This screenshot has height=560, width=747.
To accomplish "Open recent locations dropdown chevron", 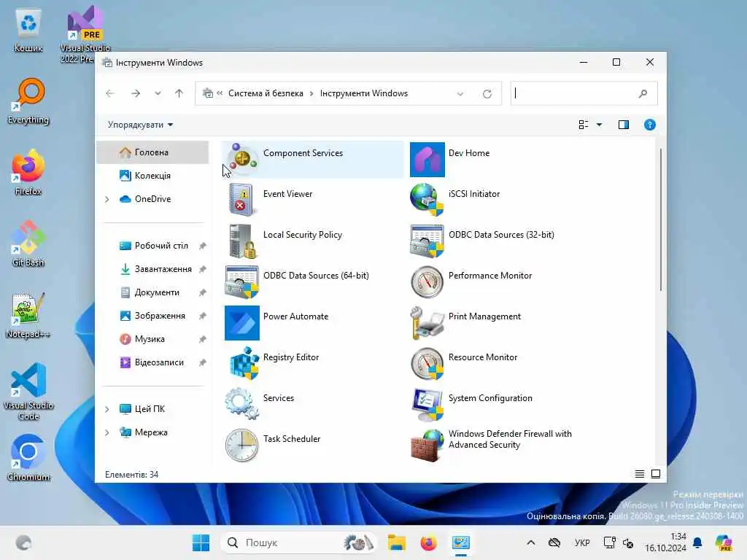I will pyautogui.click(x=158, y=93).
